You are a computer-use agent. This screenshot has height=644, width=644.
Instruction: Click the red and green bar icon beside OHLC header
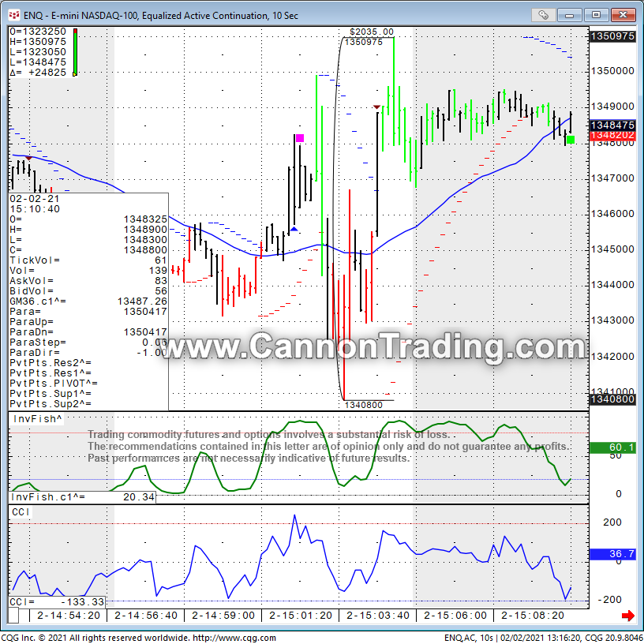(x=75, y=52)
